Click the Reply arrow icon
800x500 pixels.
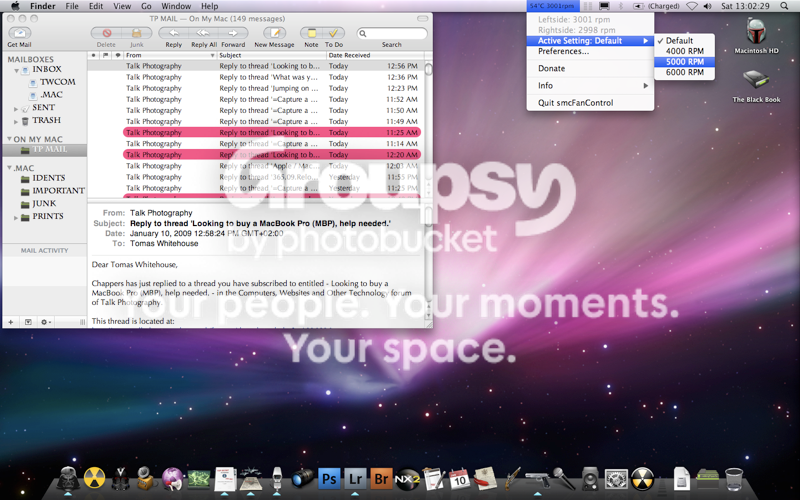(173, 33)
